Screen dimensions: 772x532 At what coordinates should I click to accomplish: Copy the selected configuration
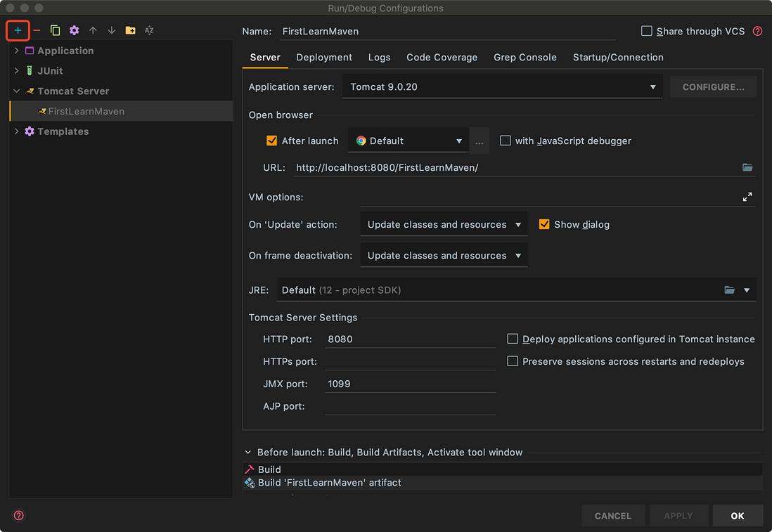coord(55,30)
